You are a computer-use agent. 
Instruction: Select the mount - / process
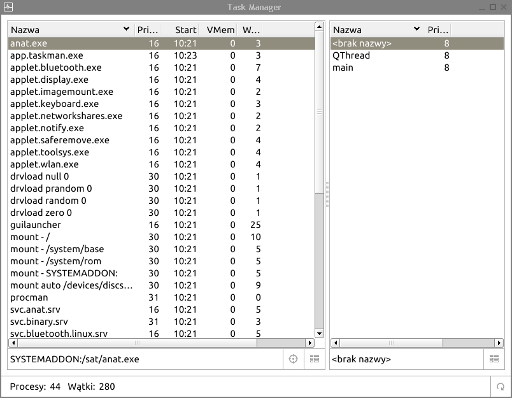click(161, 237)
